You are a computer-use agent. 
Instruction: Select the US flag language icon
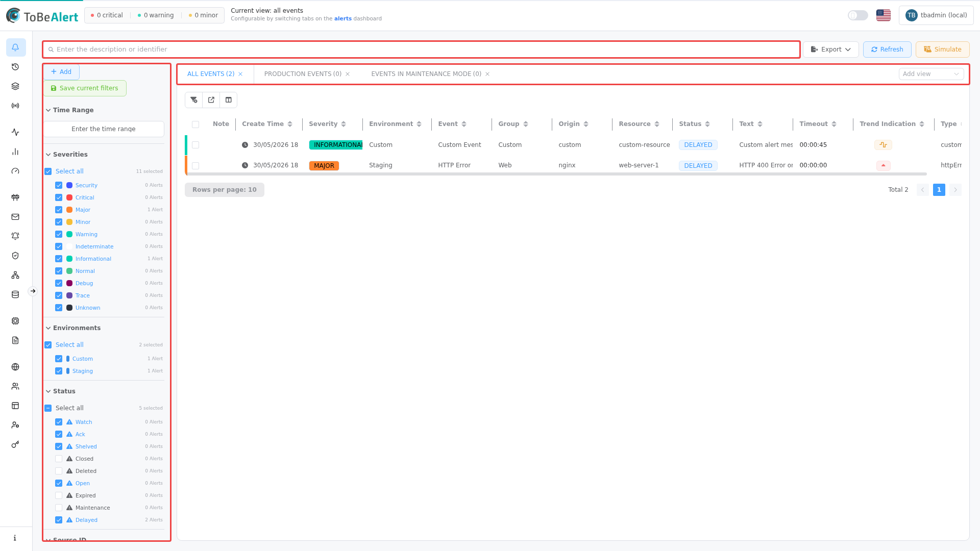click(884, 15)
